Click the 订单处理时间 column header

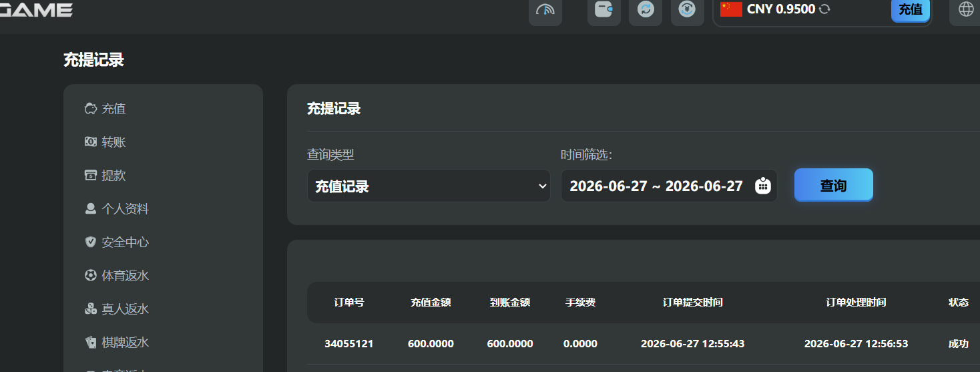pyautogui.click(x=856, y=303)
